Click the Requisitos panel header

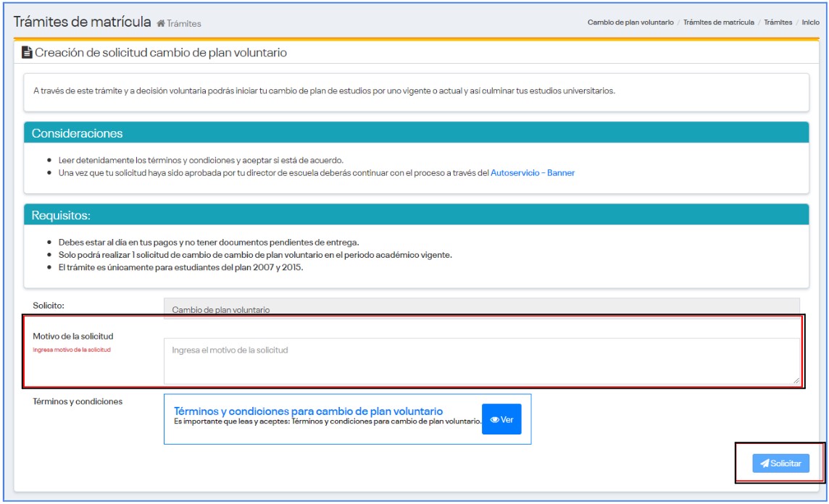tap(416, 216)
